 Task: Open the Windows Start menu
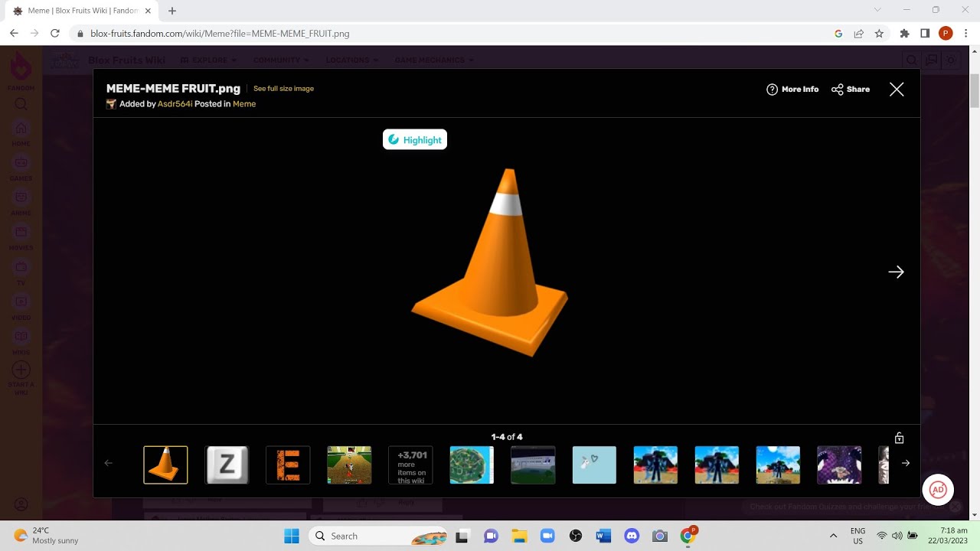click(x=292, y=536)
